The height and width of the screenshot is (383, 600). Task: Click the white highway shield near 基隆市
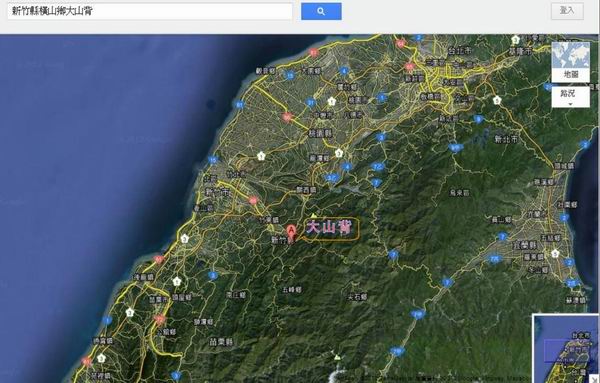coord(515,39)
